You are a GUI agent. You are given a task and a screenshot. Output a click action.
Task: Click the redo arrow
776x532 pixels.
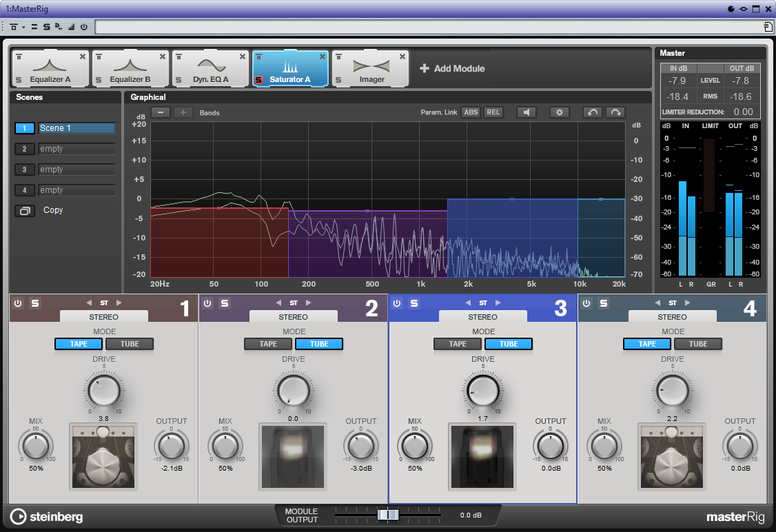click(x=615, y=112)
